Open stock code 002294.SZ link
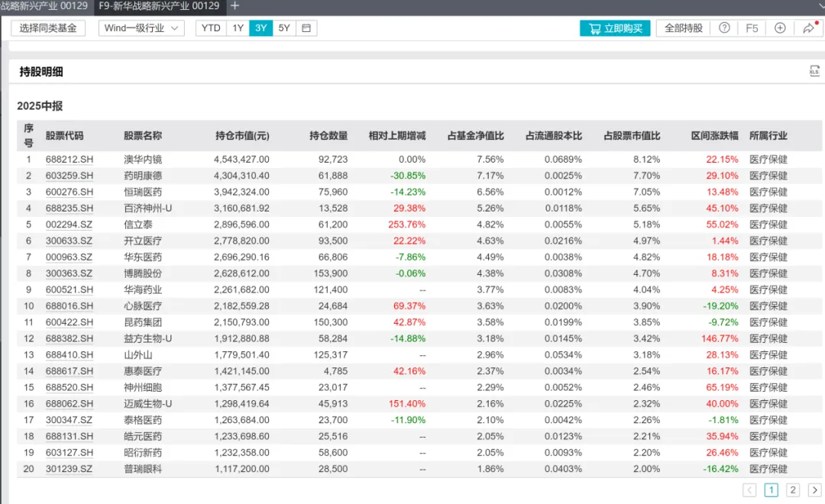This screenshot has height=504, width=825. click(x=69, y=225)
